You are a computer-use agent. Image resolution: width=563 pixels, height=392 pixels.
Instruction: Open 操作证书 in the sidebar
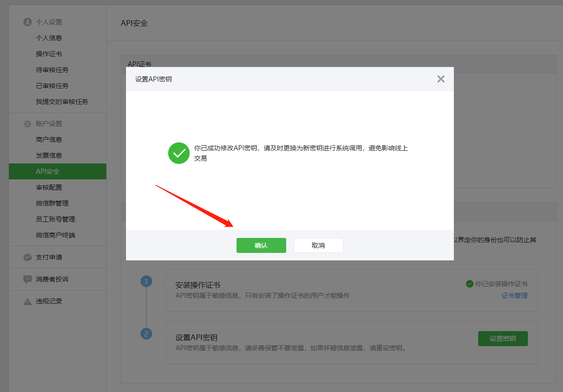coord(49,54)
